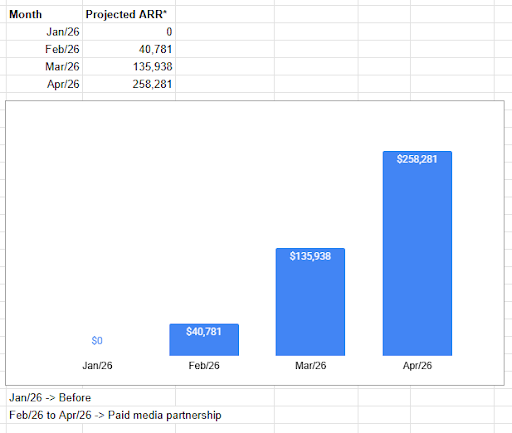The width and height of the screenshot is (512, 433).
Task: Click the $40,781 bar in chart
Action: (204, 340)
